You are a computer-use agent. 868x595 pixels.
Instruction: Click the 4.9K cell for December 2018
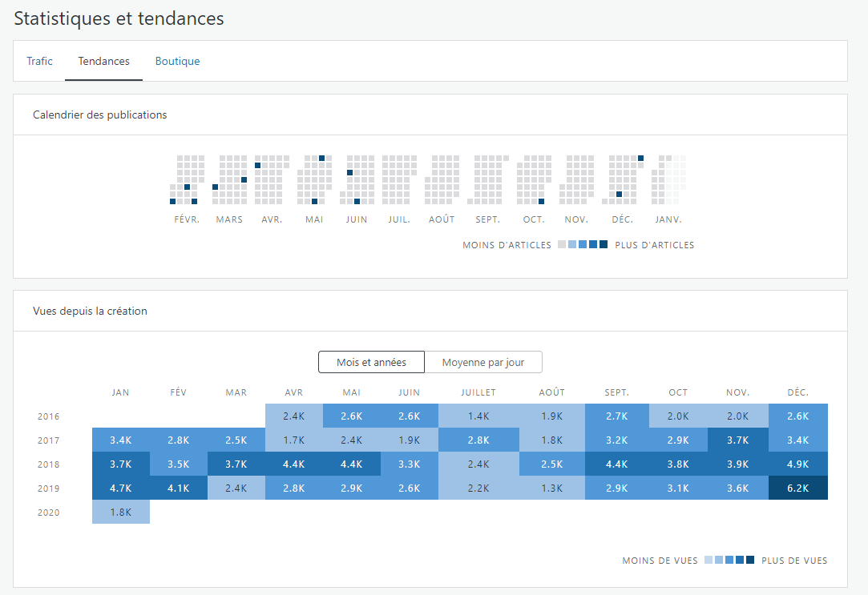coord(797,464)
